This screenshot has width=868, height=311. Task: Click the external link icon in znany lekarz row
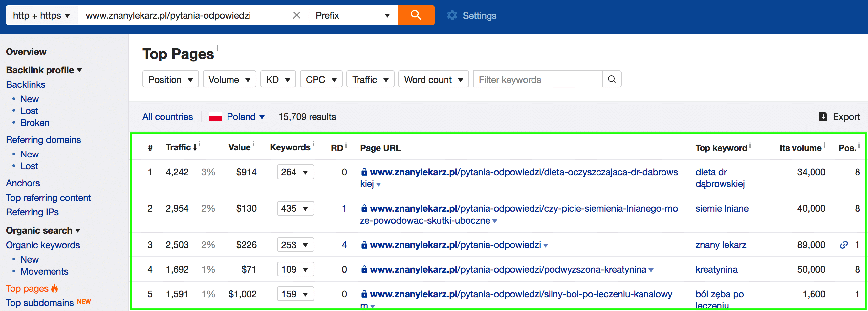[844, 245]
